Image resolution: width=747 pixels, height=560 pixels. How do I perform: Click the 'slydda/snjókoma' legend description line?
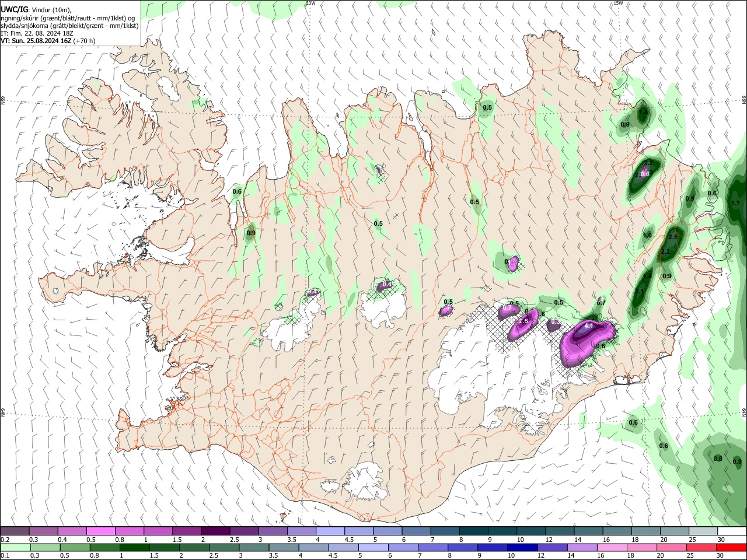coord(69,26)
